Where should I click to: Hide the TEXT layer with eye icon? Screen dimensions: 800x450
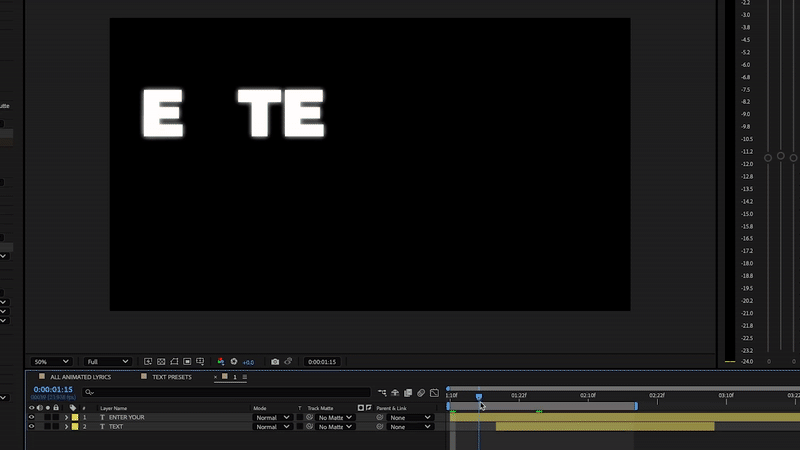pos(31,427)
